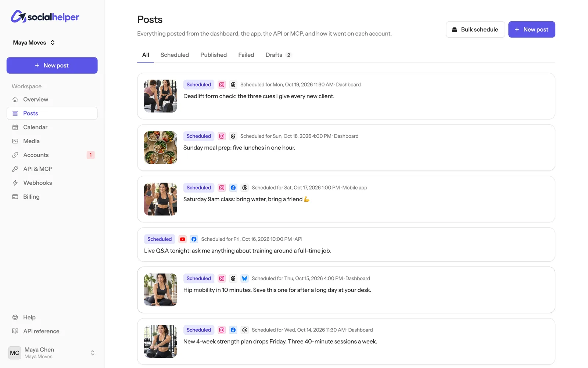This screenshot has height=368, width=588.
Task: Open the 4-week strength plan thumbnail
Action: 160,341
